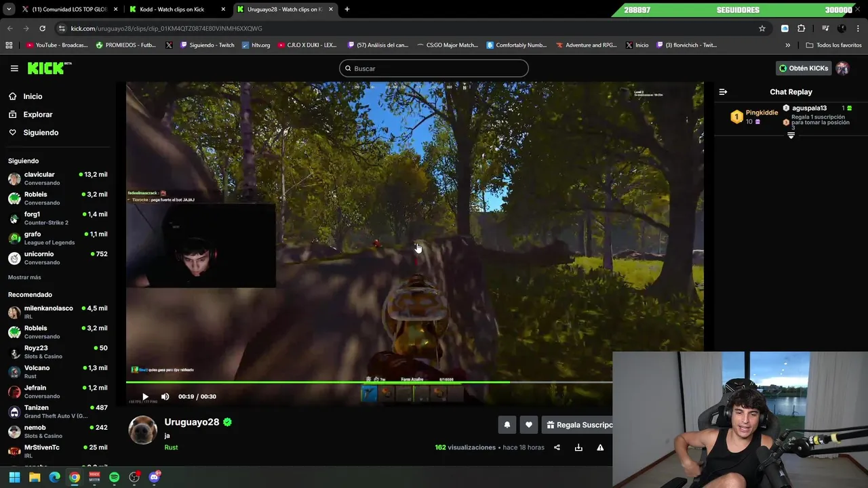The image size is (868, 488).
Task: Open Siguiendo - Twitch bookmark
Action: point(208,45)
